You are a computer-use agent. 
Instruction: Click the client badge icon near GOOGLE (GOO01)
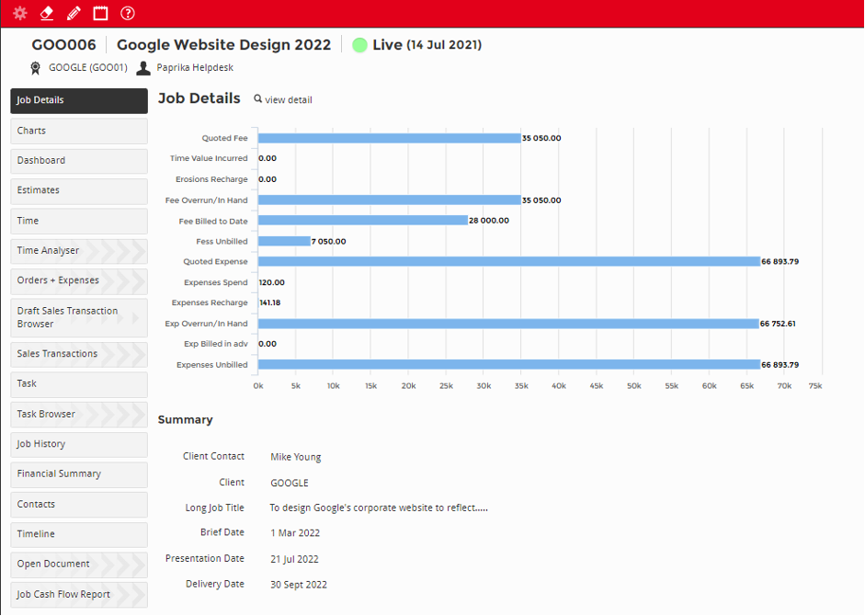pyautogui.click(x=36, y=67)
